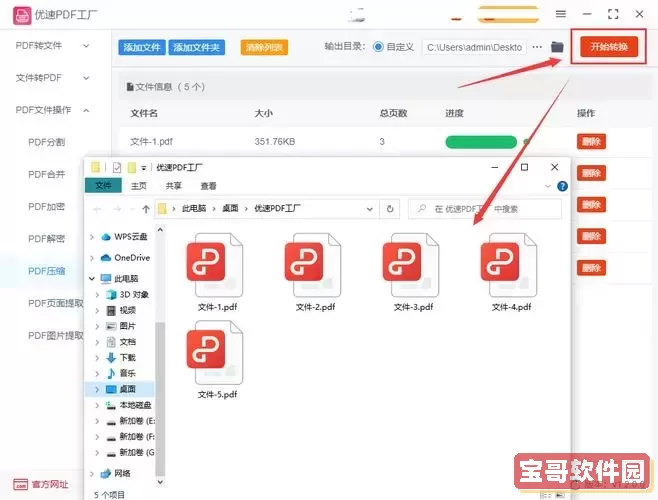The height and width of the screenshot is (500, 658).
Task: Click the Explorer back navigation arrow
Action: [97, 209]
